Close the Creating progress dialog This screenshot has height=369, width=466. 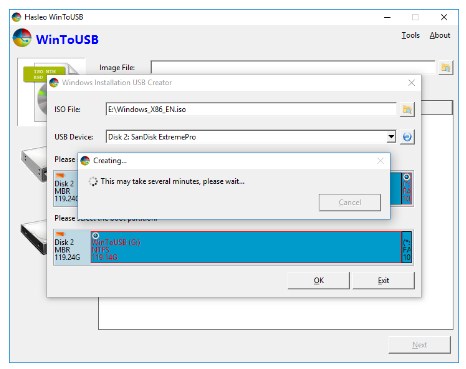click(x=380, y=161)
